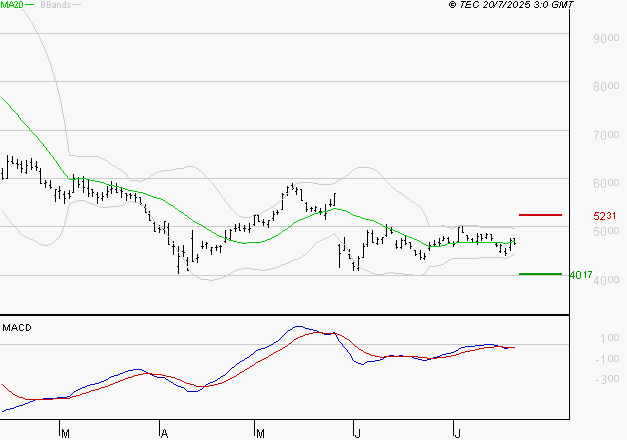627x440 pixels.
Task: Click the red 5231 resistance value
Action: (605, 216)
